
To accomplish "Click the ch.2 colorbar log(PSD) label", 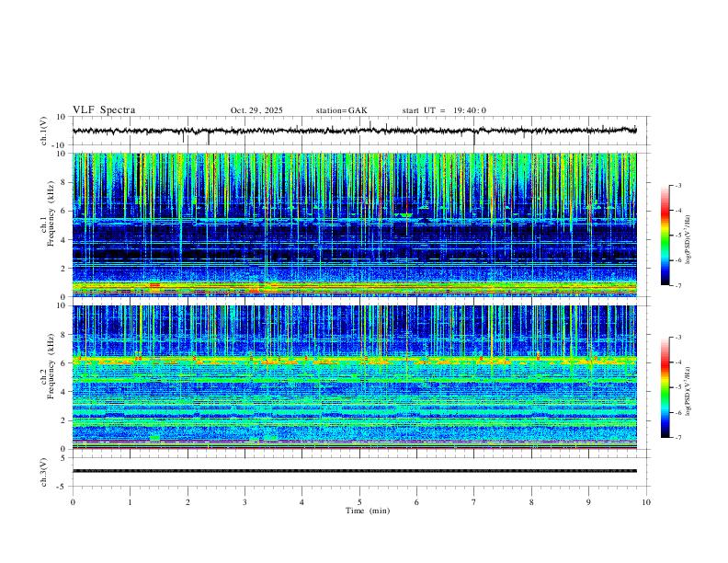I will pos(688,391).
